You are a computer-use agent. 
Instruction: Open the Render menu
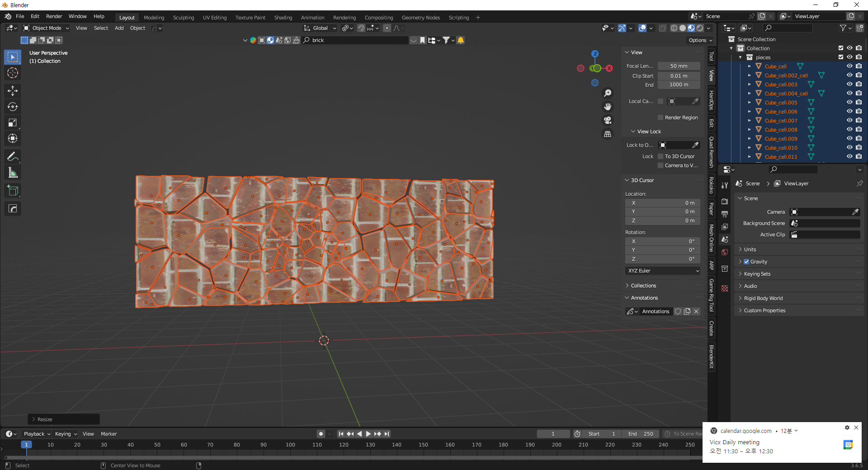pyautogui.click(x=54, y=16)
